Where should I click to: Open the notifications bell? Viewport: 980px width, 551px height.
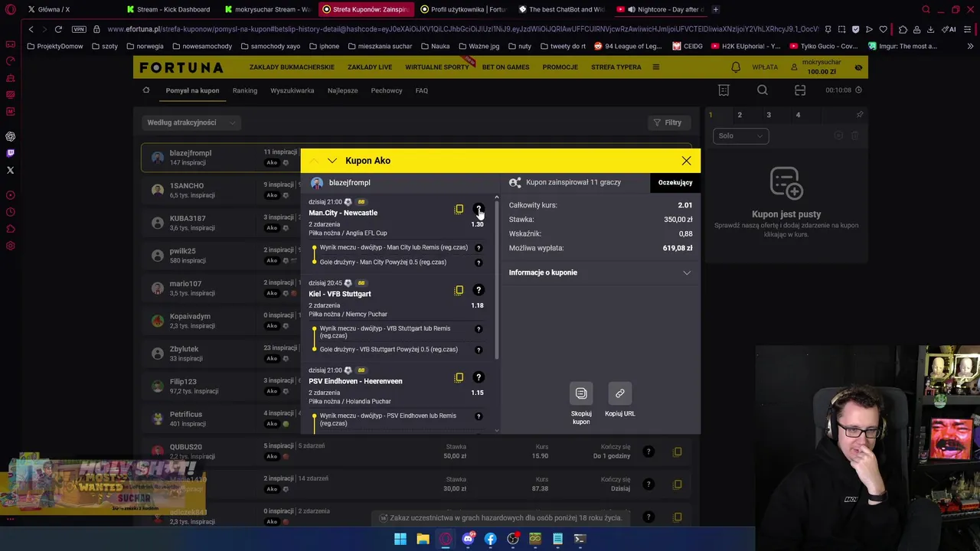click(x=735, y=67)
